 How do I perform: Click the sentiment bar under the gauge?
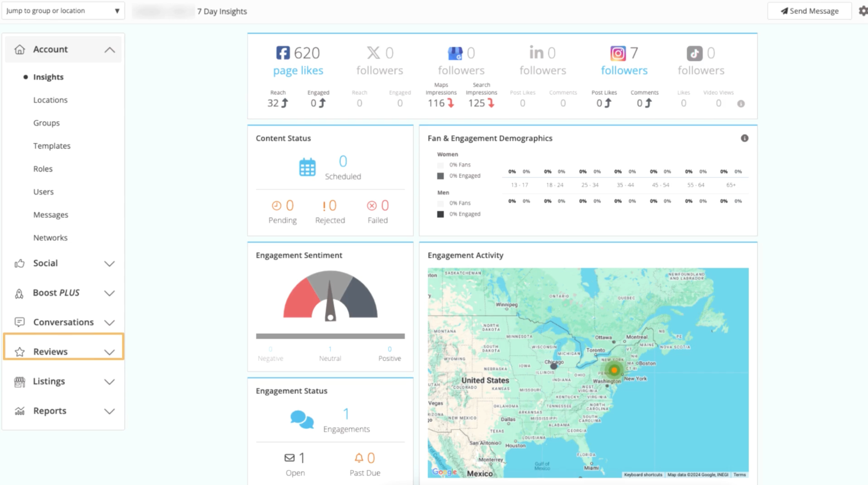pos(330,336)
